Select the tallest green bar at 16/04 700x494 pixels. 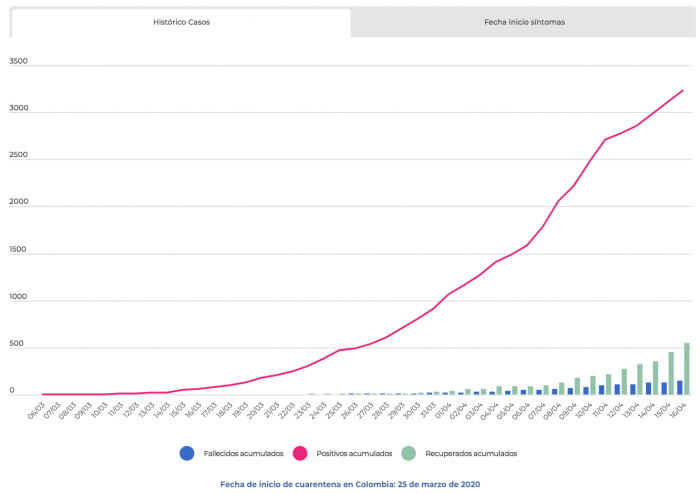pyautogui.click(x=687, y=369)
